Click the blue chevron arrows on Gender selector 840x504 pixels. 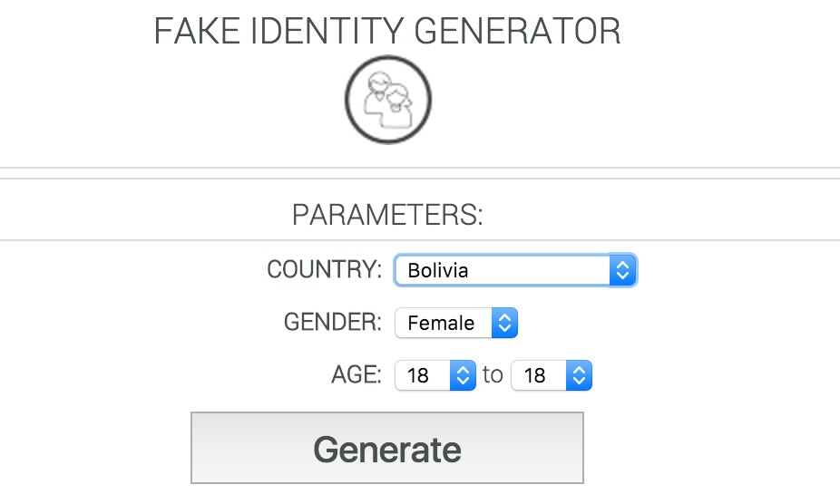[505, 323]
